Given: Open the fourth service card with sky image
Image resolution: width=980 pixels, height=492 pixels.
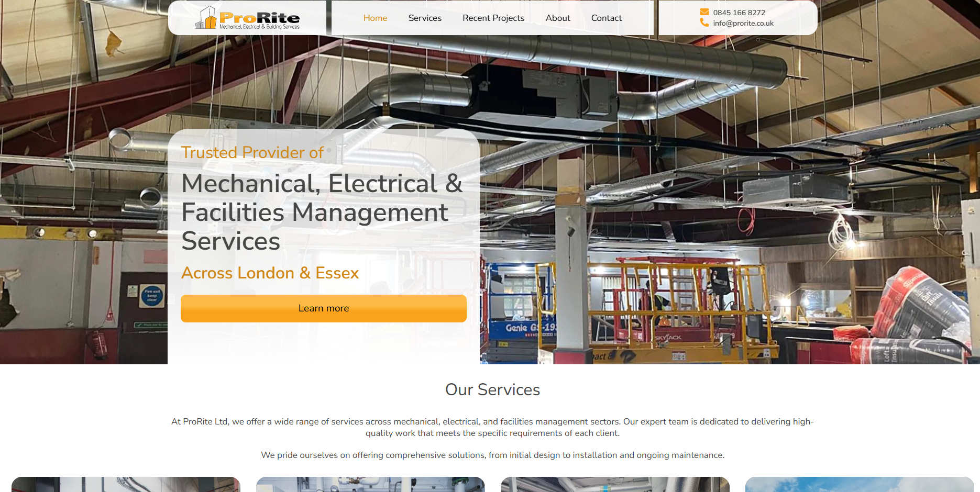Looking at the screenshot, I should [x=860, y=484].
